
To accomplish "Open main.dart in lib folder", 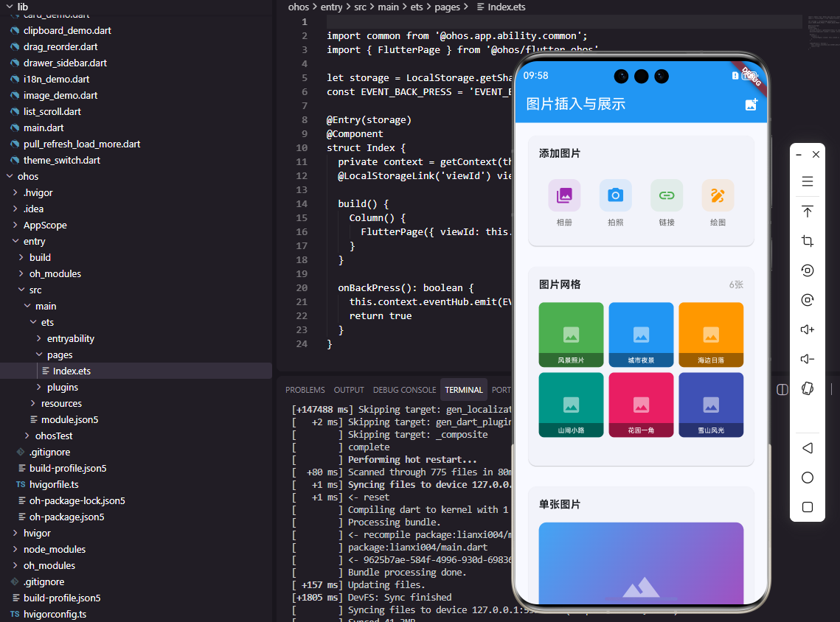I will click(x=44, y=127).
